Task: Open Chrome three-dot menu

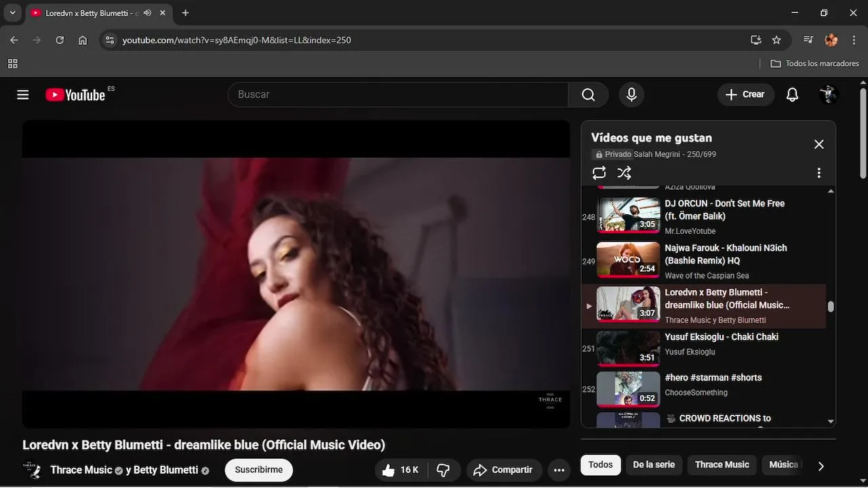Action: click(x=853, y=40)
